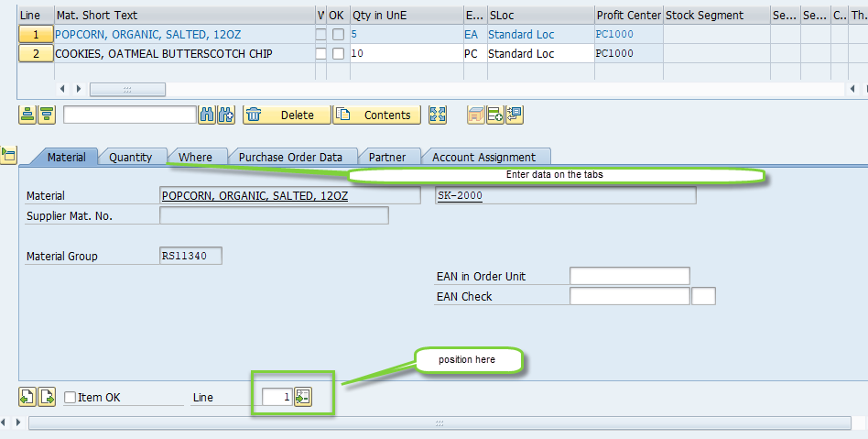Screen dimensions: 868x439
Task: Click the Find Next binoculars icon
Action: click(226, 115)
